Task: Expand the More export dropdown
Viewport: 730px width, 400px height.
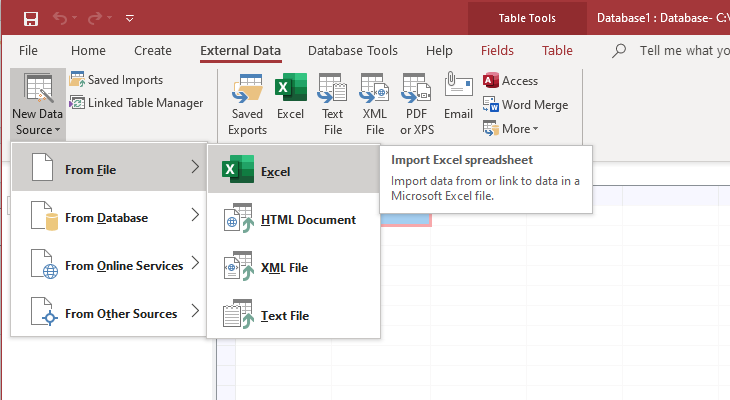Action: pos(511,129)
